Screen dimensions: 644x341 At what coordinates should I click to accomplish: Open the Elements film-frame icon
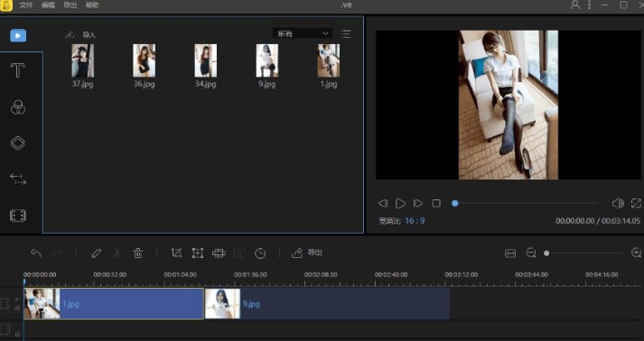click(18, 216)
